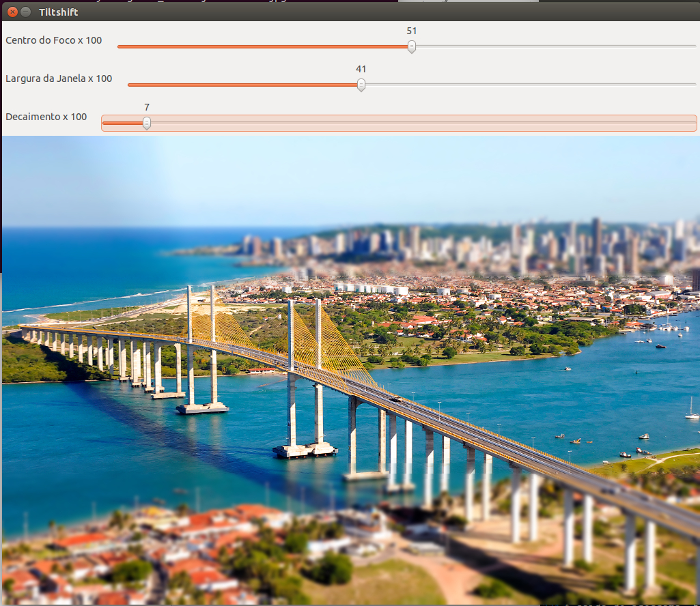The height and width of the screenshot is (606, 700).
Task: Click the 'Decaimento x 100' label
Action: (46, 117)
